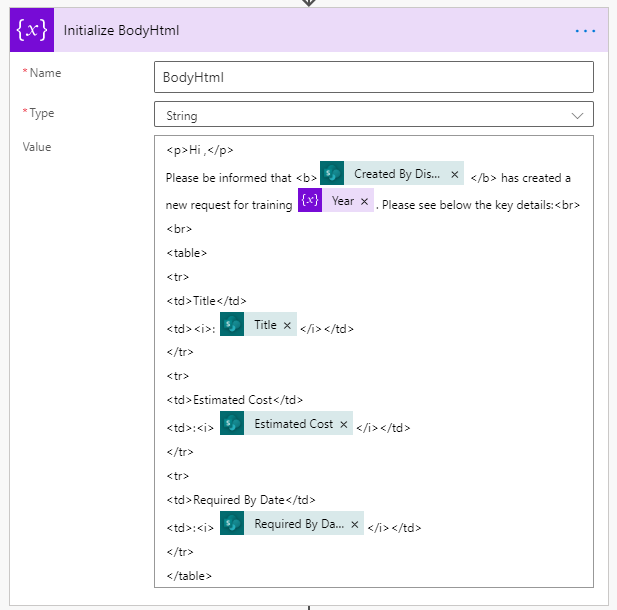Click the SharePoint icon on Estimated Cost token
The height and width of the screenshot is (610, 617).
232,424
